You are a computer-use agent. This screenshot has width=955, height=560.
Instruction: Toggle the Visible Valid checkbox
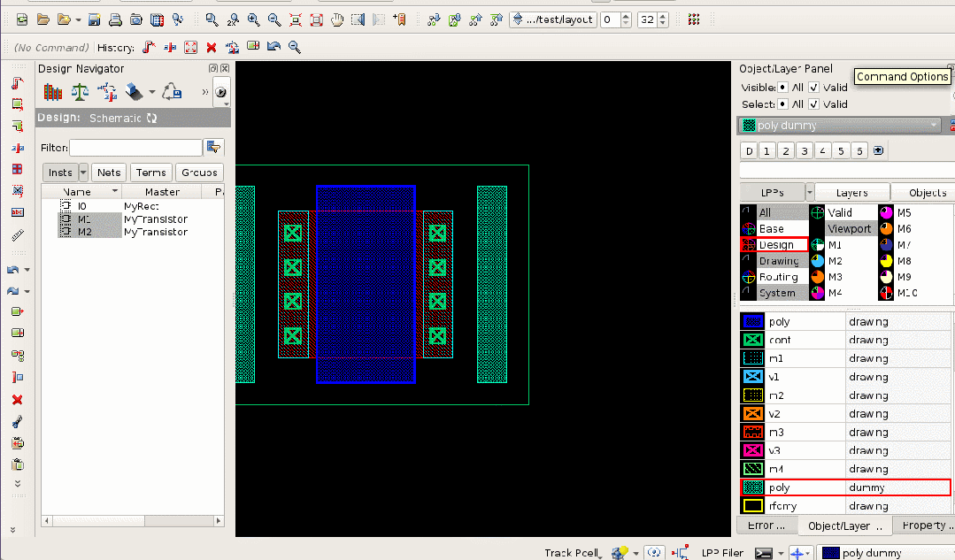pos(813,88)
